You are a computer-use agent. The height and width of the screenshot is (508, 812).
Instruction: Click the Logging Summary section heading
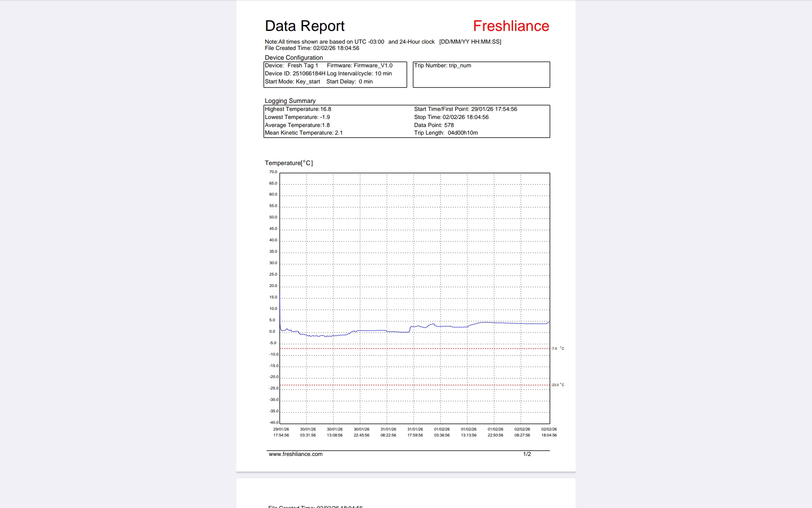pyautogui.click(x=290, y=101)
